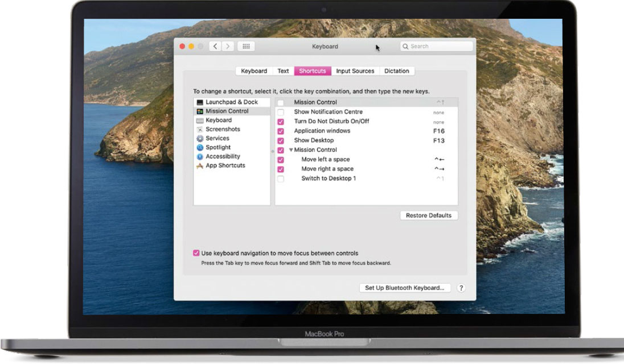This screenshot has height=364, width=624.
Task: Click the F13 key combination for Show Desktop
Action: point(438,140)
